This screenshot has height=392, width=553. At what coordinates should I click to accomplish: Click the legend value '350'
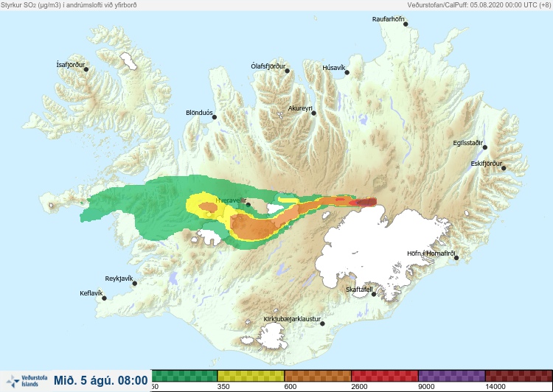point(223,387)
